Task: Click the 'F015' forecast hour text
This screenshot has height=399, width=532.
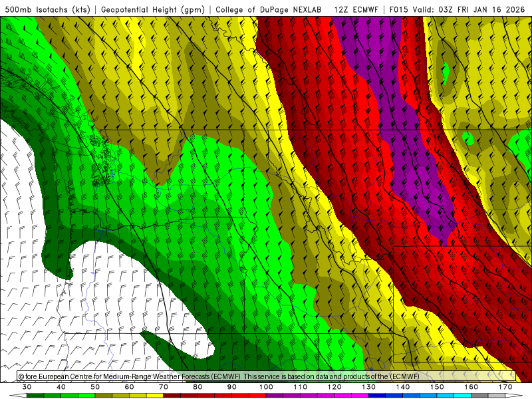Action: [x=398, y=9]
